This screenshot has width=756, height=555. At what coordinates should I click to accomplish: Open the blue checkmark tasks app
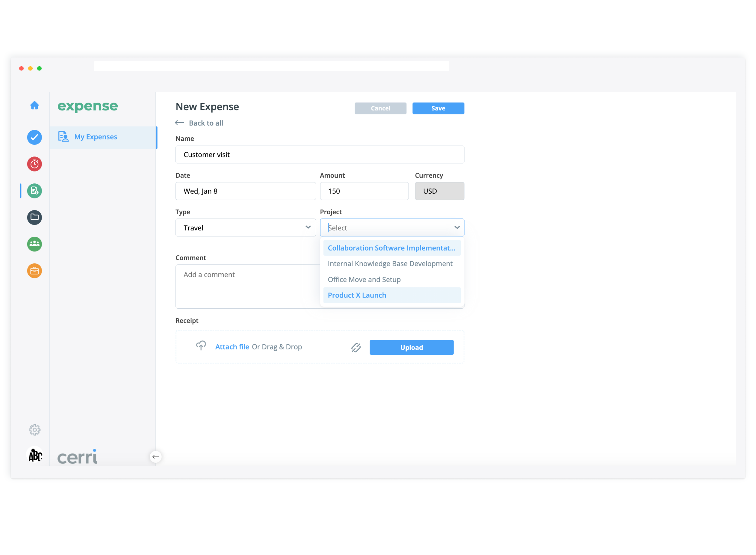point(34,137)
